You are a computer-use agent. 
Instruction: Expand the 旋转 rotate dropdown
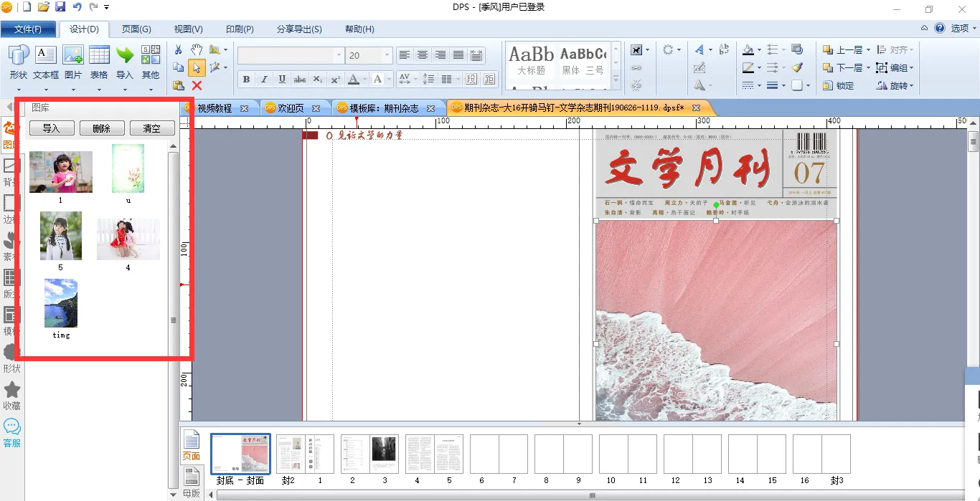point(912,85)
